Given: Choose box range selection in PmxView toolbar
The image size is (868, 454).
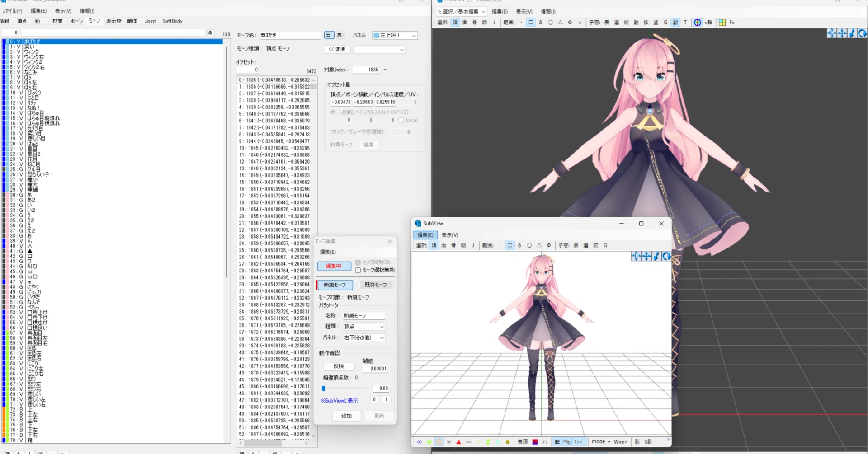Looking at the screenshot, I should [x=531, y=22].
